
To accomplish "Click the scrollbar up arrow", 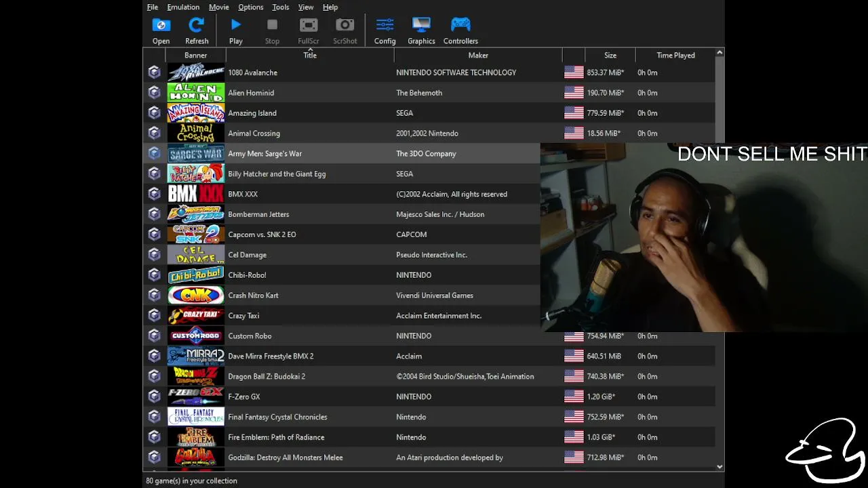I will click(719, 53).
